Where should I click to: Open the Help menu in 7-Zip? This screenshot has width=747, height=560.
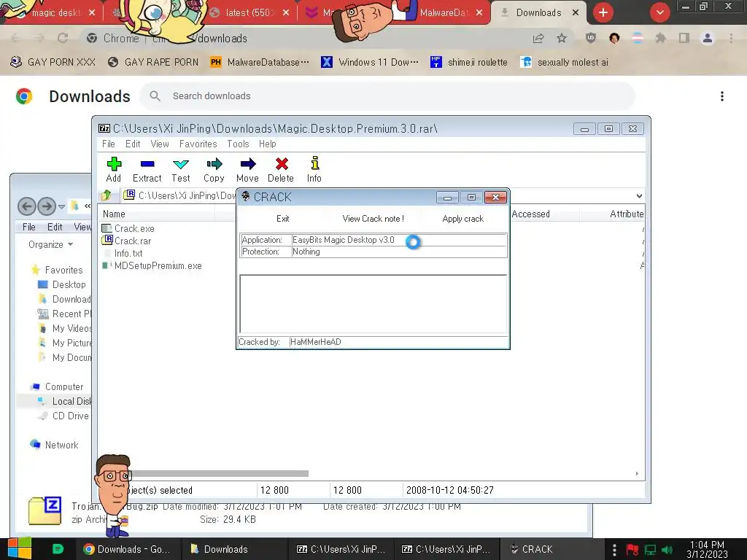(x=267, y=144)
